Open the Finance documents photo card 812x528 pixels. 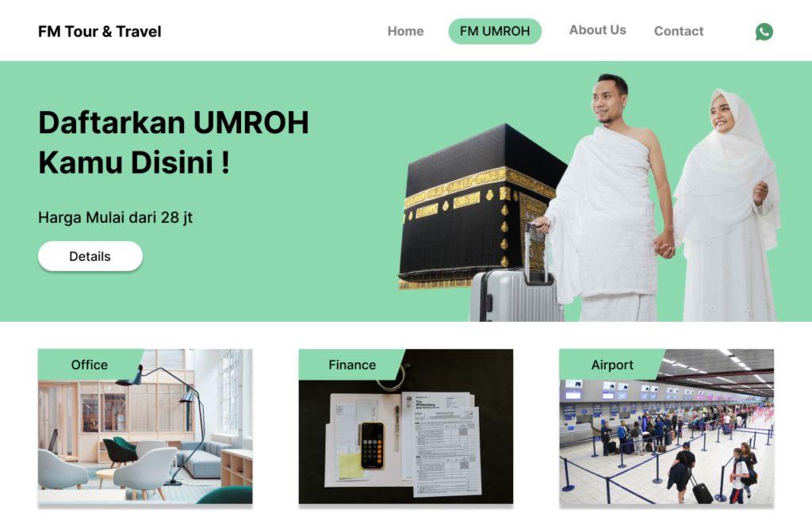(406, 427)
